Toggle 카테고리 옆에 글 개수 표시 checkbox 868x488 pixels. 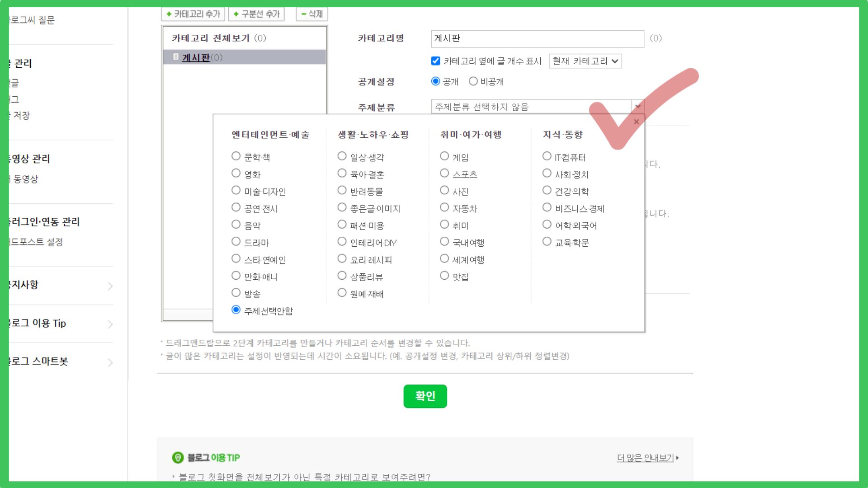[x=436, y=61]
